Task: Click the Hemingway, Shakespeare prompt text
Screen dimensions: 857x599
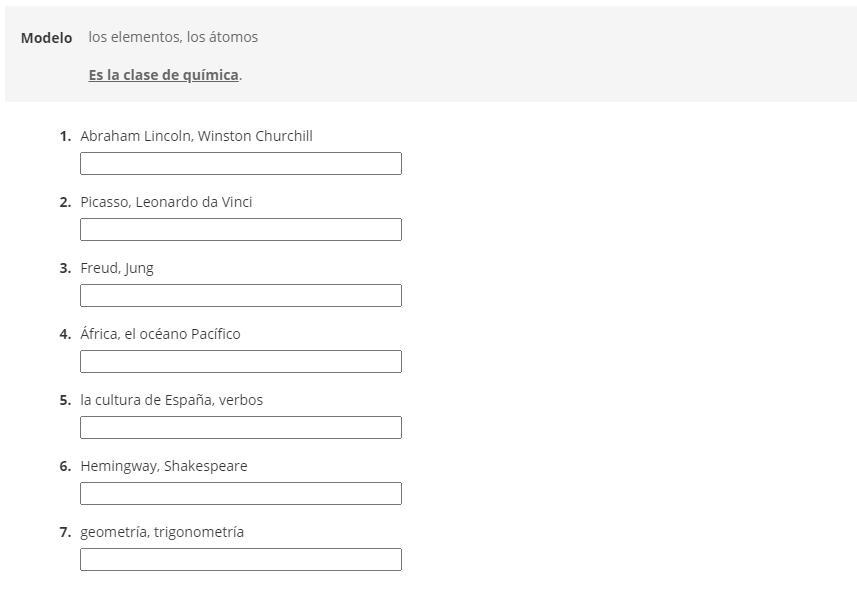Action: (164, 466)
